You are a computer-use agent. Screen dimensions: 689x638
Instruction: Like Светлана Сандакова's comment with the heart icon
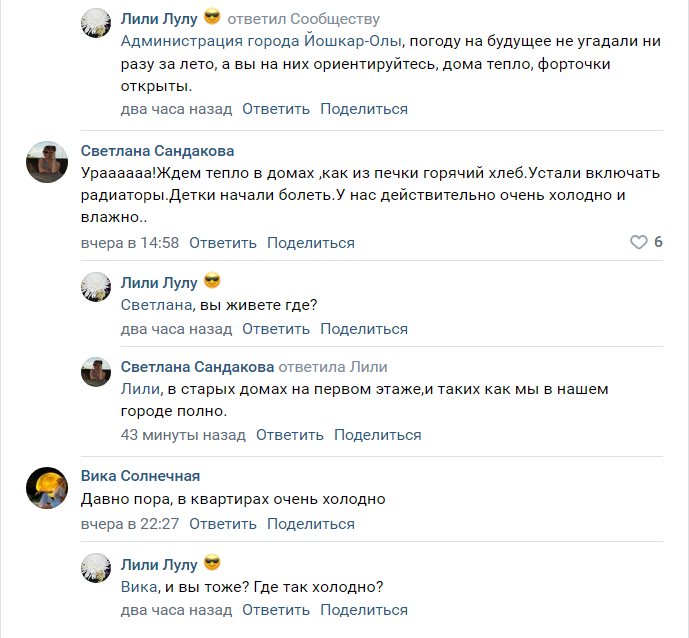click(x=637, y=242)
